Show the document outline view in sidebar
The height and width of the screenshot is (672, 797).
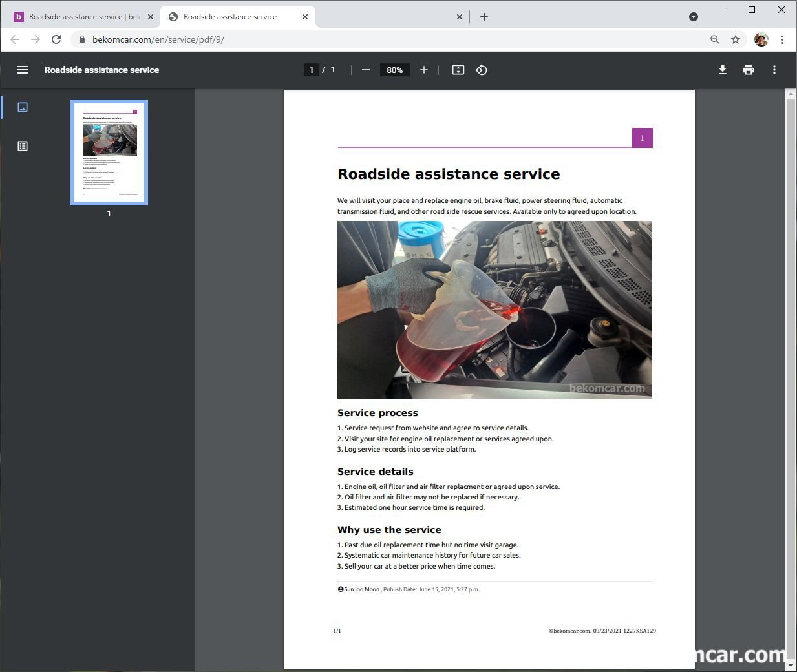click(23, 146)
